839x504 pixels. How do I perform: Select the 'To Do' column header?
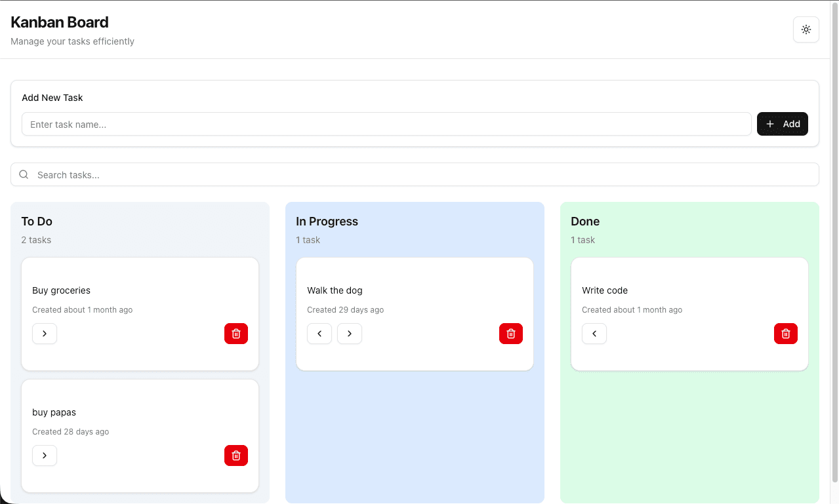36,222
